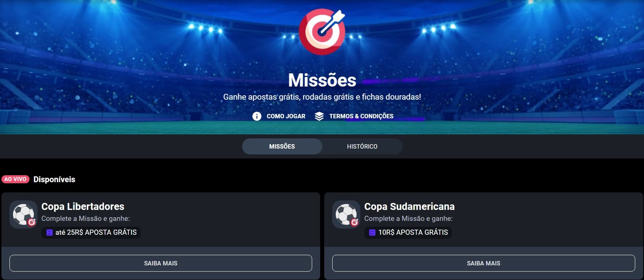644x280 pixels.
Task: Select the MISSÕES tab
Action: click(282, 146)
